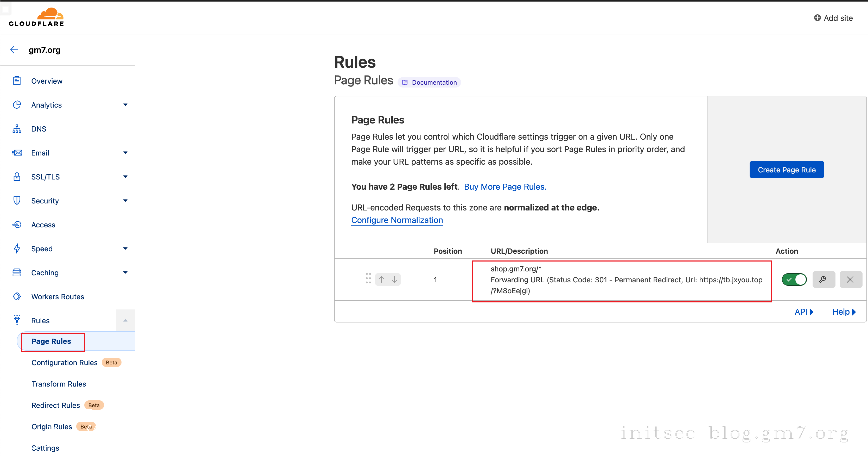Open Transform Rules in the sidebar
This screenshot has height=460, width=868.
[x=59, y=384]
